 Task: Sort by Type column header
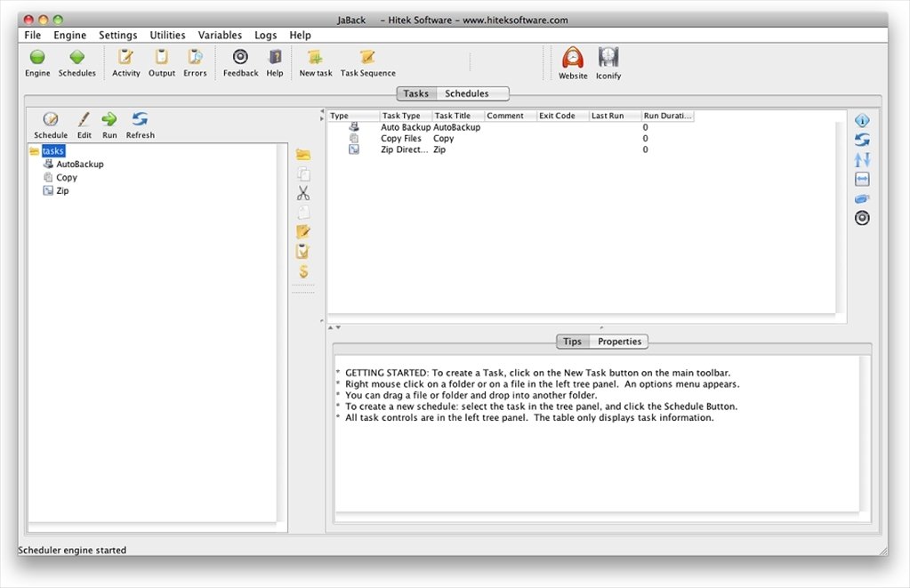coord(353,116)
